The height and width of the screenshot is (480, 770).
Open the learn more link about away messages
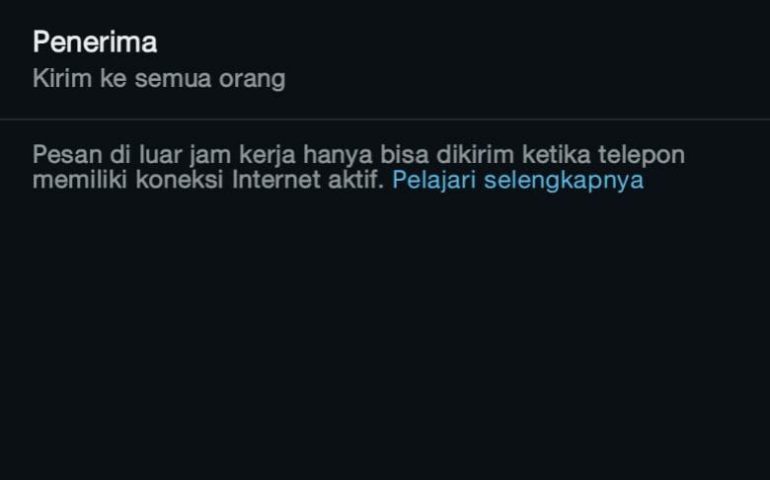click(x=518, y=180)
